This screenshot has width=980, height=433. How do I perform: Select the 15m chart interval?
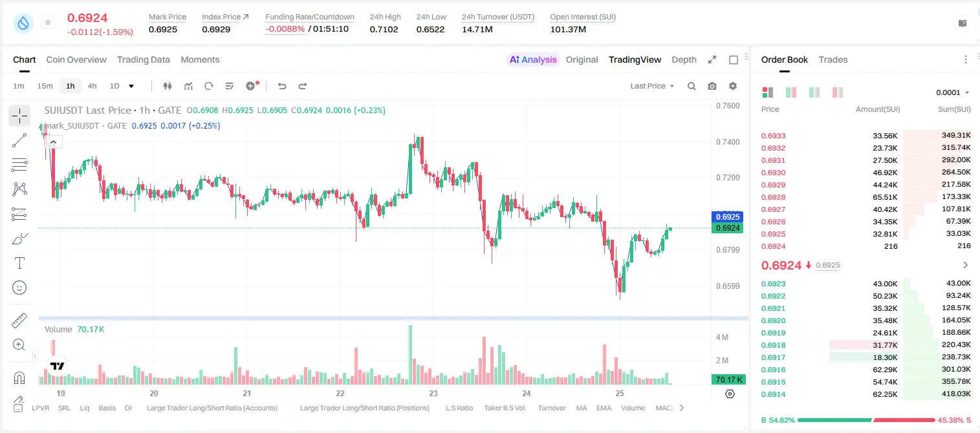(x=45, y=86)
